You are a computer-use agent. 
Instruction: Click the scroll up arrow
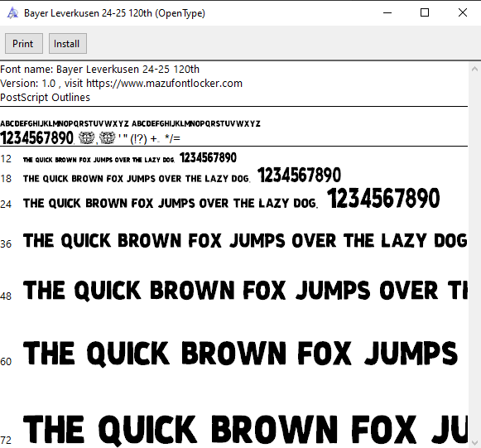tap(474, 69)
